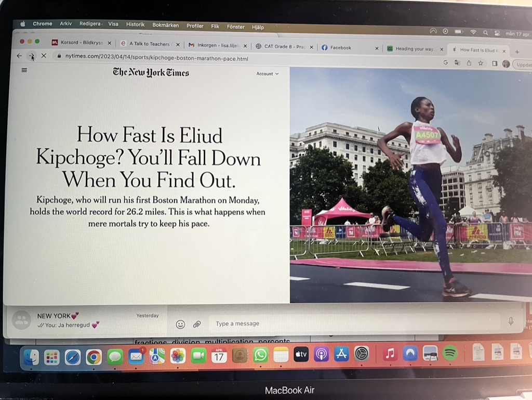Image resolution: width=532 pixels, height=400 pixels.
Task: Click the share icon in address bar
Action: 469,63
